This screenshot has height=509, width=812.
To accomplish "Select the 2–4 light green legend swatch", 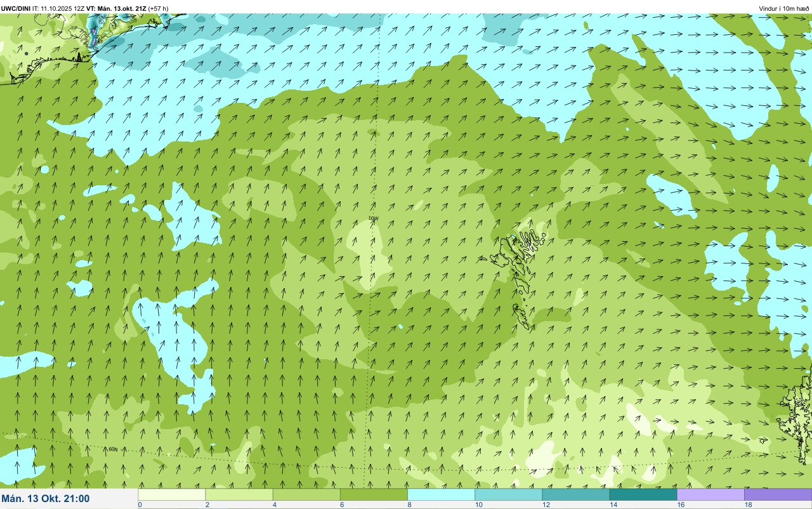I will (x=239, y=494).
